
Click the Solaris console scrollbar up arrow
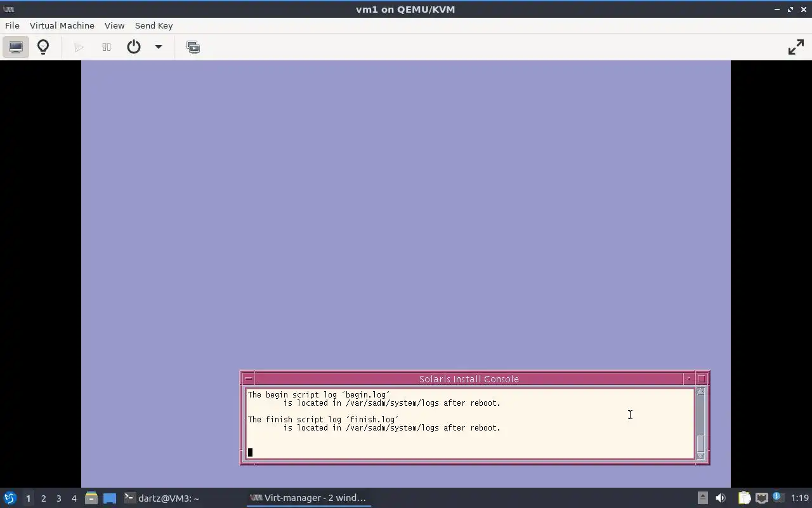pyautogui.click(x=701, y=392)
